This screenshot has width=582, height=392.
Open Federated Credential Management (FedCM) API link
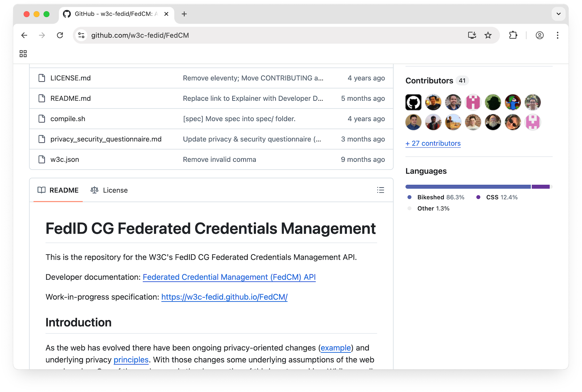click(229, 277)
